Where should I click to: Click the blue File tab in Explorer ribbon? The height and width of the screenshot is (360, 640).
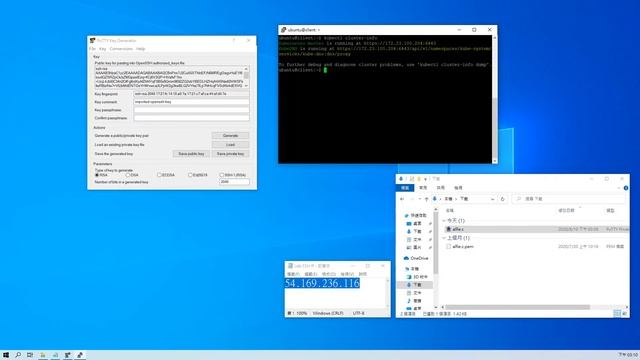click(405, 188)
